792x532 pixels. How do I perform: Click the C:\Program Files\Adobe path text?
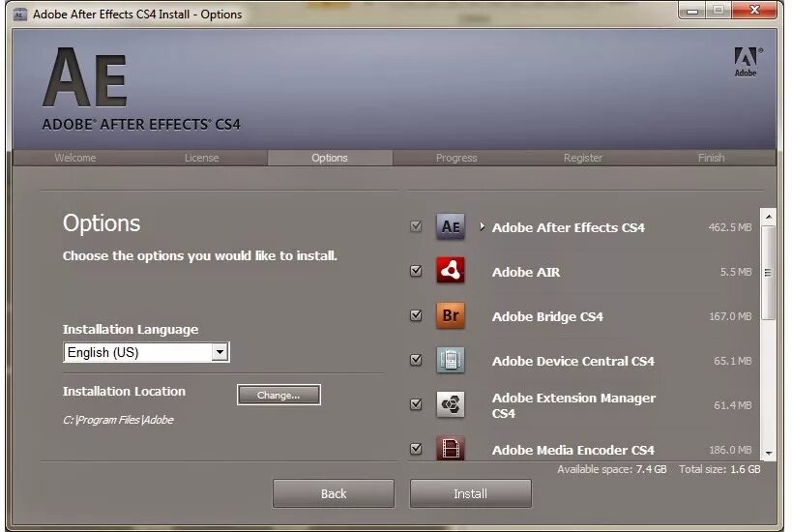[x=118, y=420]
